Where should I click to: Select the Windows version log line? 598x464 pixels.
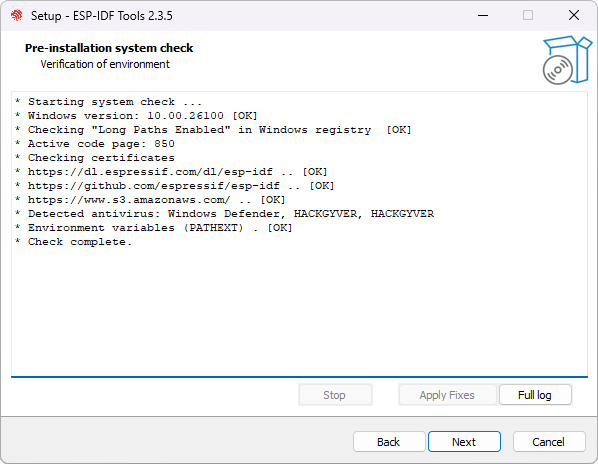(137, 116)
